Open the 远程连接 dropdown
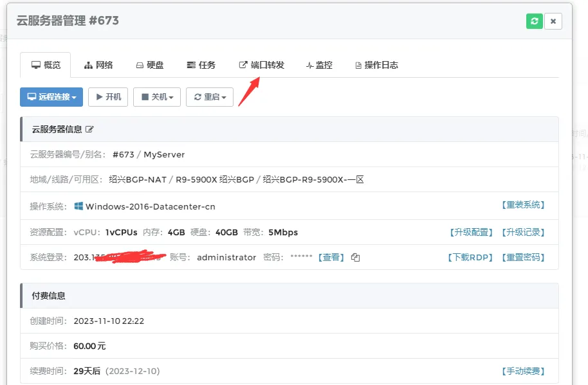The width and height of the screenshot is (588, 385). coord(51,97)
